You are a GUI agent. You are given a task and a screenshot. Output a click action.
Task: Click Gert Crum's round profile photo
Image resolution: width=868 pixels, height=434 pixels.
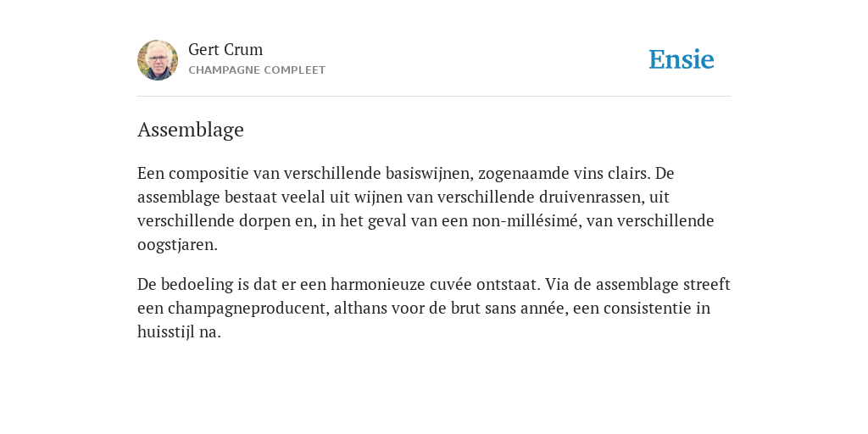coord(158,60)
